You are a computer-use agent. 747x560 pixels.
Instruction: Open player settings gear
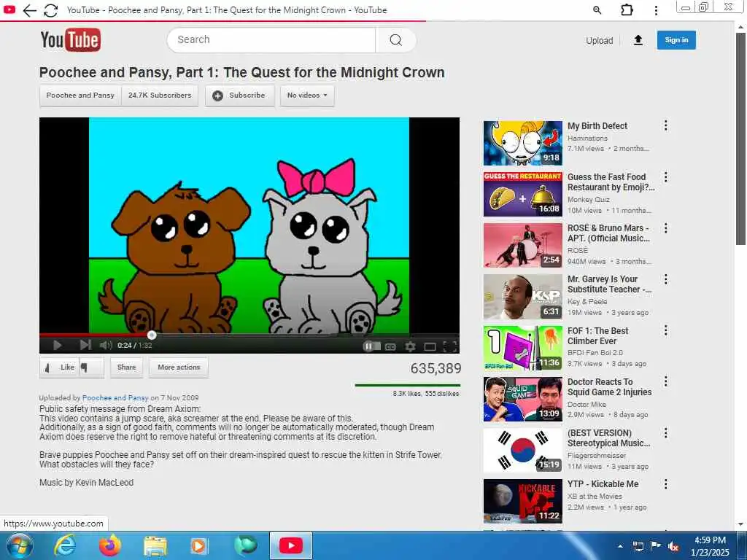[410, 346]
